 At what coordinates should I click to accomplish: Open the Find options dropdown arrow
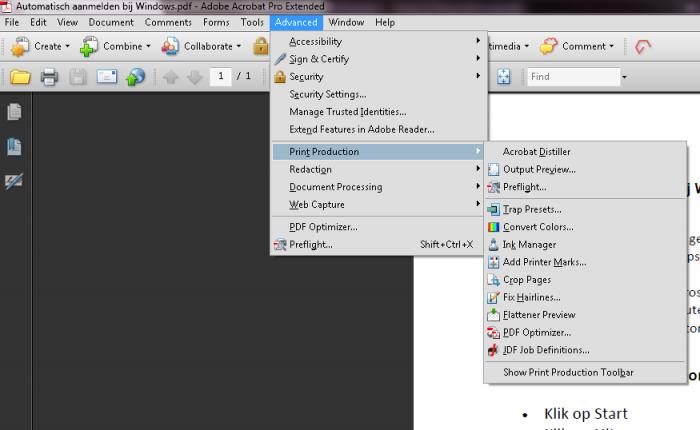coord(624,77)
